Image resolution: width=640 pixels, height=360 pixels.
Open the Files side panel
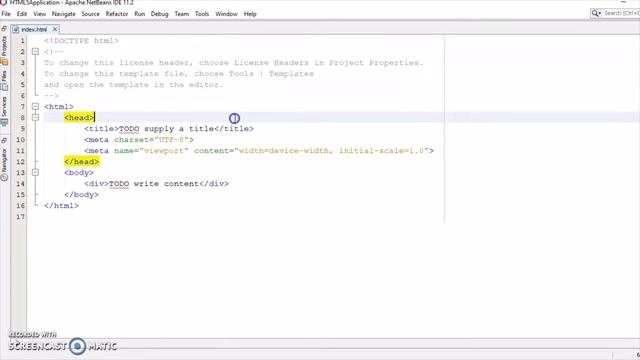coord(4,80)
